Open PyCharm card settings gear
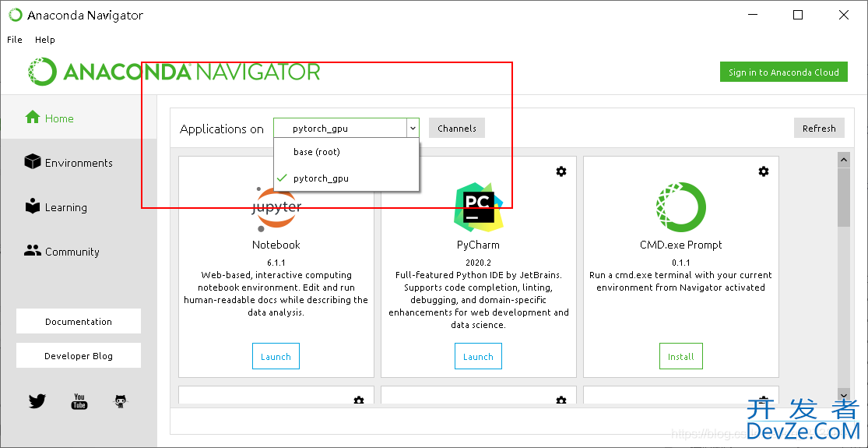Viewport: 868px width, 448px height. click(561, 171)
